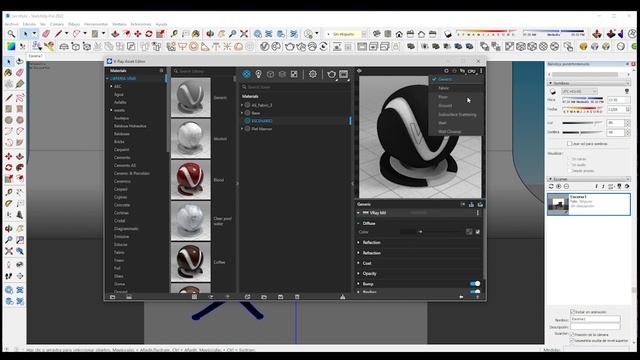The width and height of the screenshot is (640, 360).
Task: Select the Zoom Extents tool in toolbar
Action: point(244,34)
